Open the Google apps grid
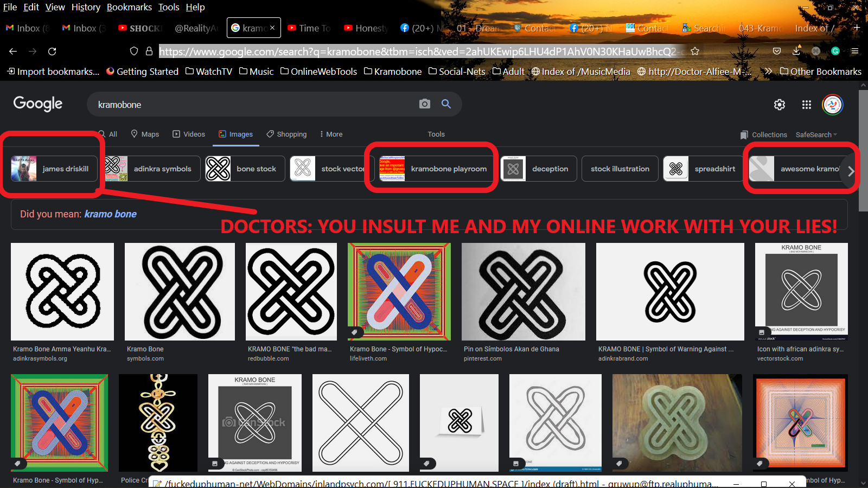Viewport: 868px width, 488px height. (807, 105)
